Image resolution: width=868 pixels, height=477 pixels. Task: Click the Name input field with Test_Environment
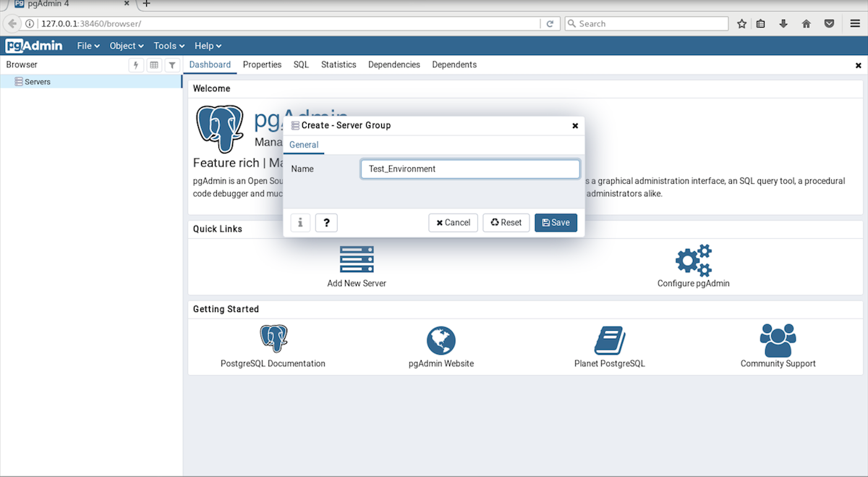(x=470, y=169)
